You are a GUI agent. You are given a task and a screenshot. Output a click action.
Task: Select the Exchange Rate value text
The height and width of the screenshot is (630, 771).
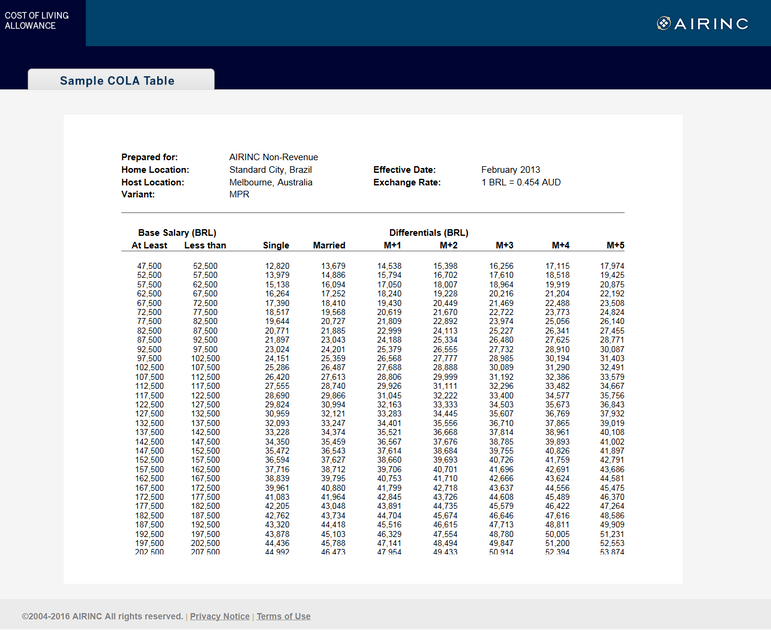521,182
